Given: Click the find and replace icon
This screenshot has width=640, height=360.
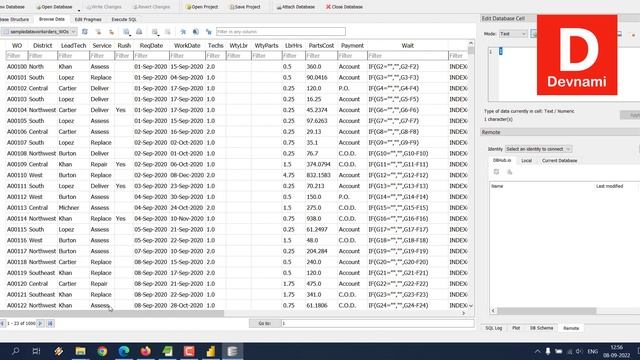Looking at the screenshot, I should click(209, 31).
